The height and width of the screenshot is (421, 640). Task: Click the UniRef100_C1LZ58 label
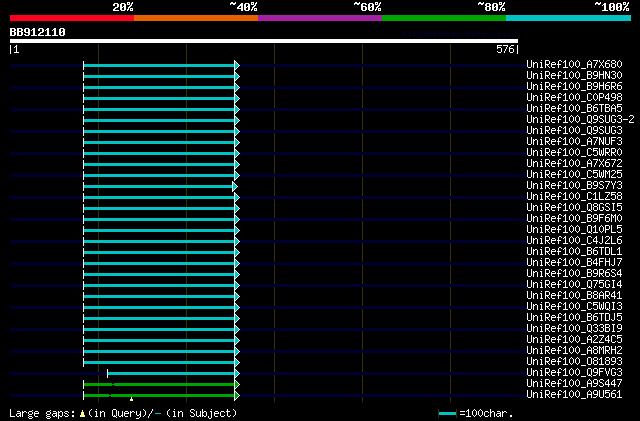click(x=574, y=197)
